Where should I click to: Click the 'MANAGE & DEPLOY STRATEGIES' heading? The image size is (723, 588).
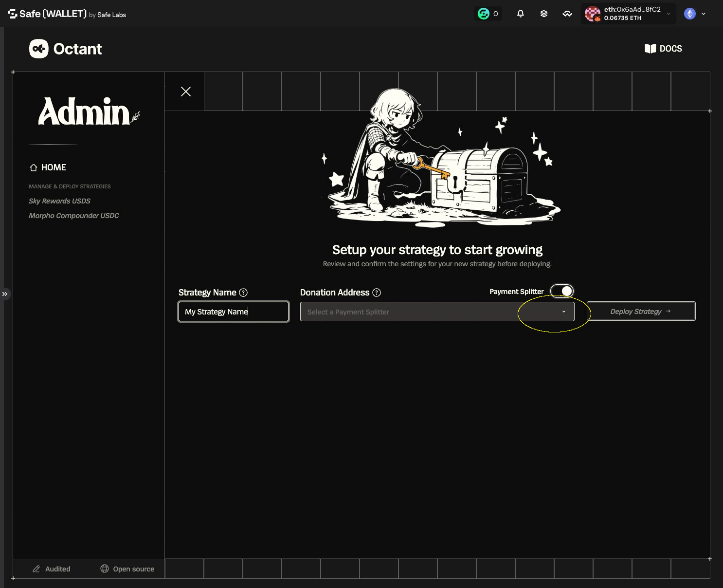click(x=70, y=186)
